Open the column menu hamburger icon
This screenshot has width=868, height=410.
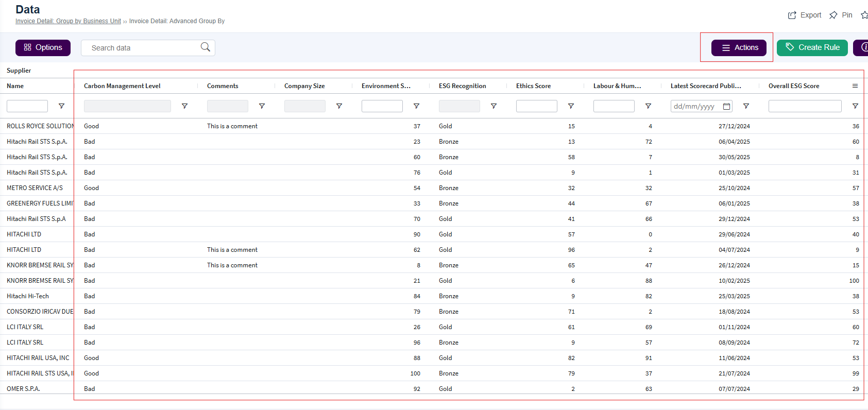pyautogui.click(x=855, y=86)
